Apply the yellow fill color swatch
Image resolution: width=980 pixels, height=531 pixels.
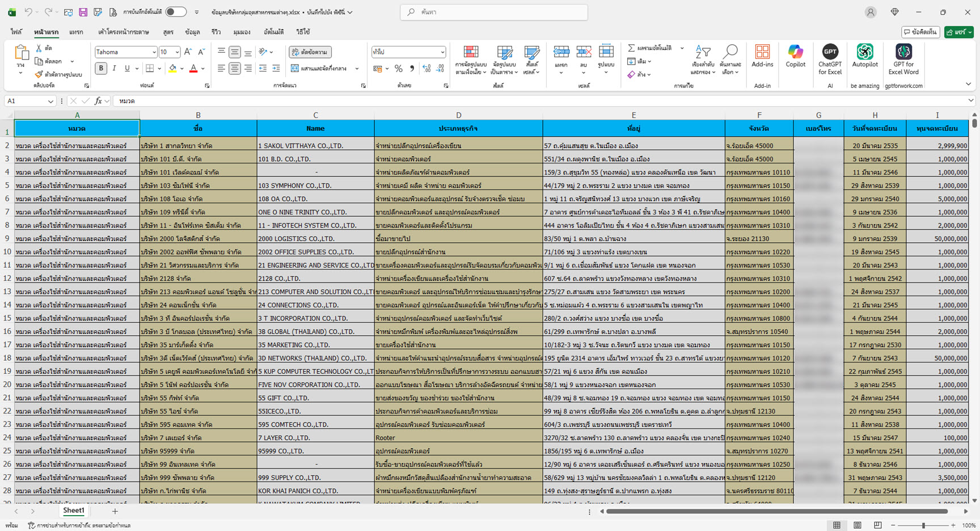172,69
